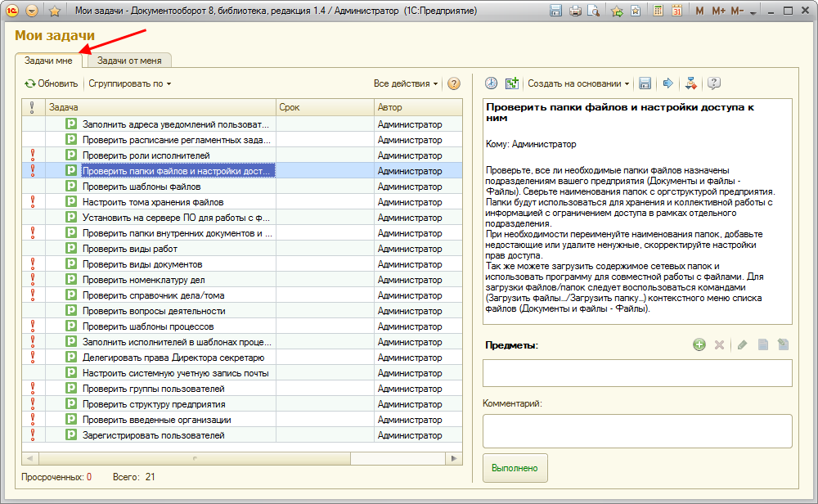This screenshot has height=504, width=818.
Task: Select task 'Установить на сервере ПО для работы с ф...'
Action: tap(176, 218)
